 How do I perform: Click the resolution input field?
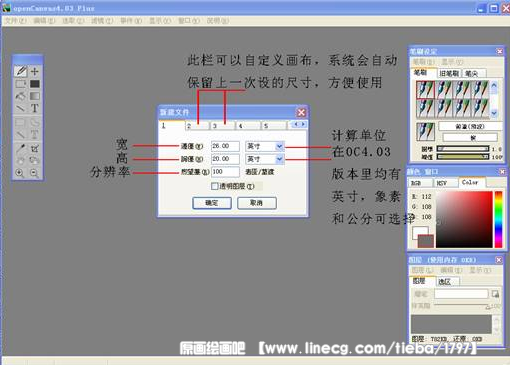click(225, 172)
